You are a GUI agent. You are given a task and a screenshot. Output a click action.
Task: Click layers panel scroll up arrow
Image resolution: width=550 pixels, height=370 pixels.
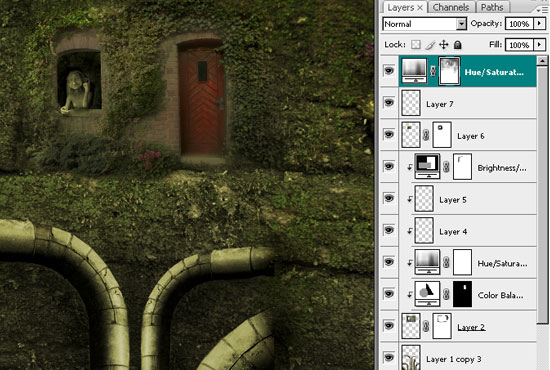coord(542,60)
